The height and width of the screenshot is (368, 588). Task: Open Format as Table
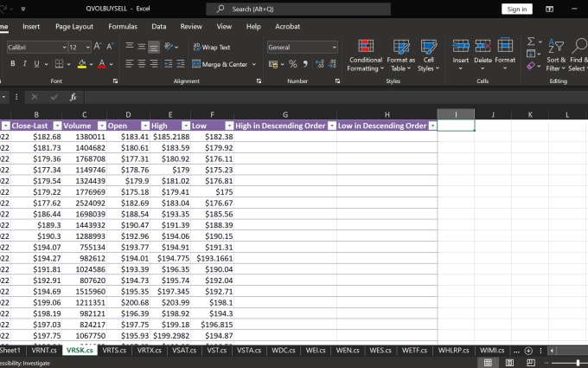[401, 55]
